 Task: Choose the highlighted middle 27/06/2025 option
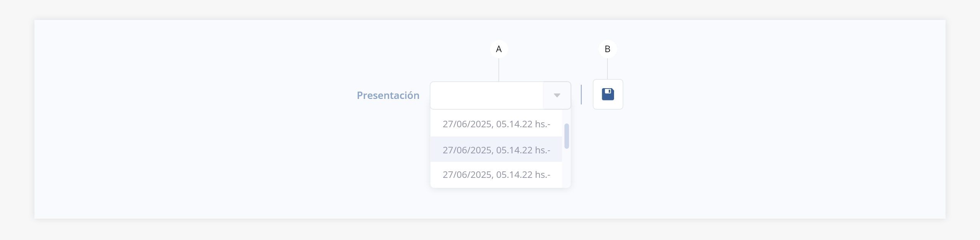click(x=496, y=150)
